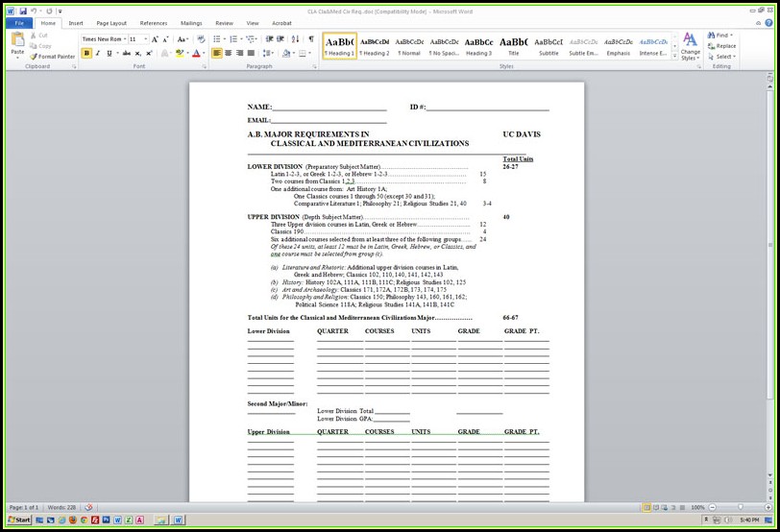The width and height of the screenshot is (780, 532).
Task: Click the Replace icon in Editing group
Action: point(721,46)
